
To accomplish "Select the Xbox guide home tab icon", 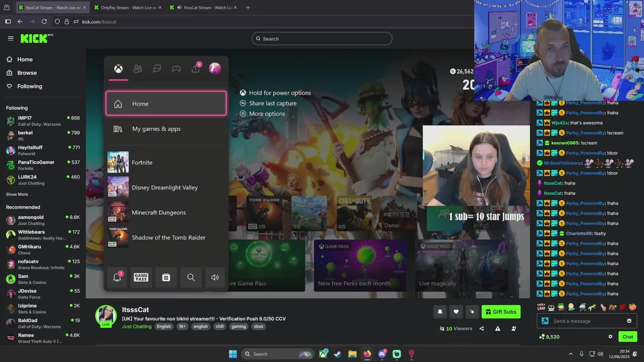I will coord(118,69).
